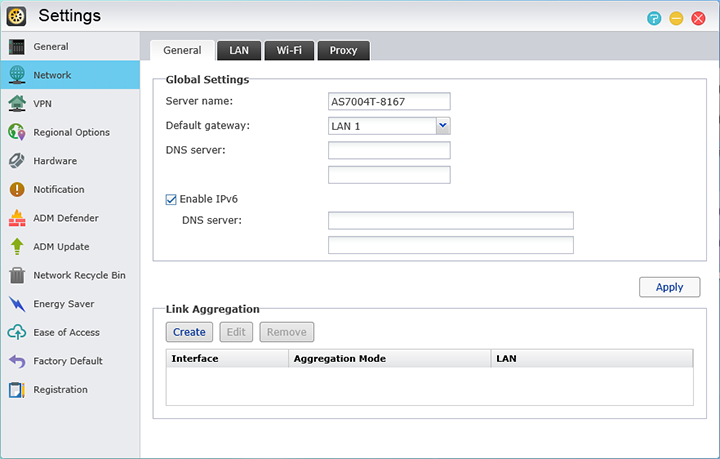
Task: Click the Server name input field
Action: click(x=389, y=101)
